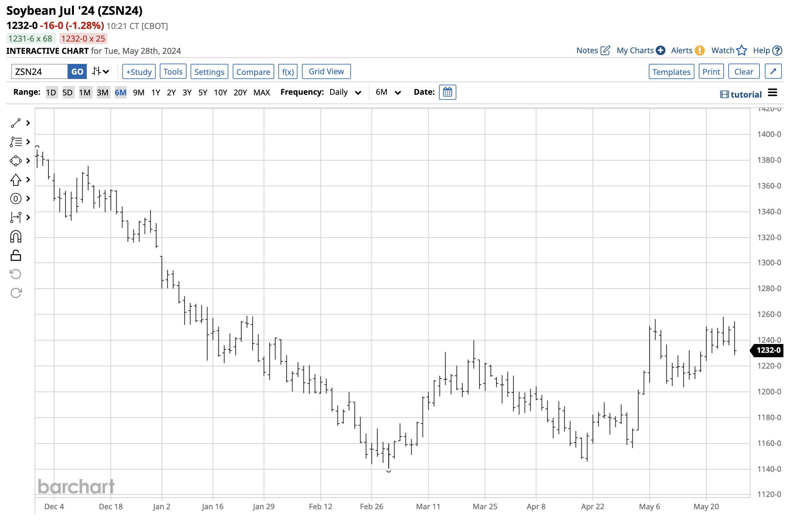Open the annotation text list tool
Screen dimensions: 812x530
click(16, 142)
